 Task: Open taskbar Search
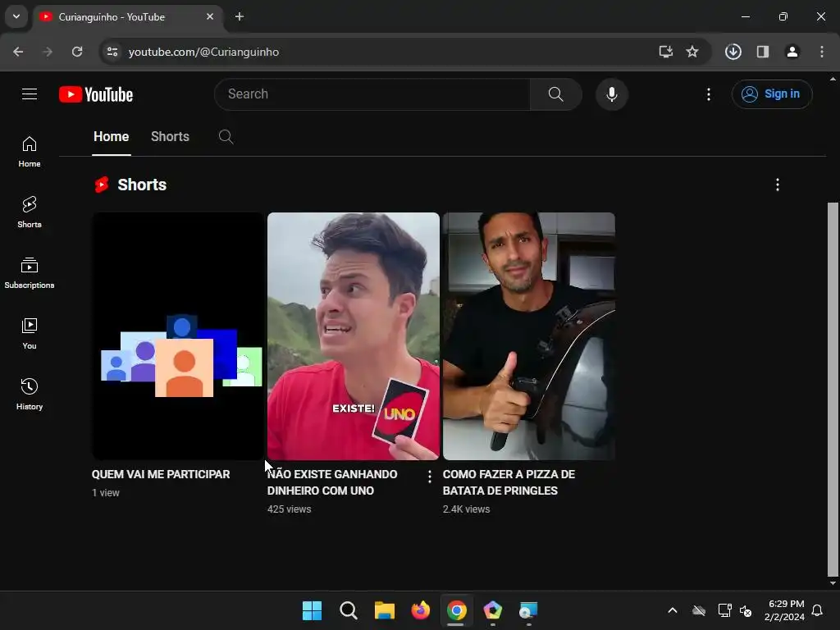point(348,610)
